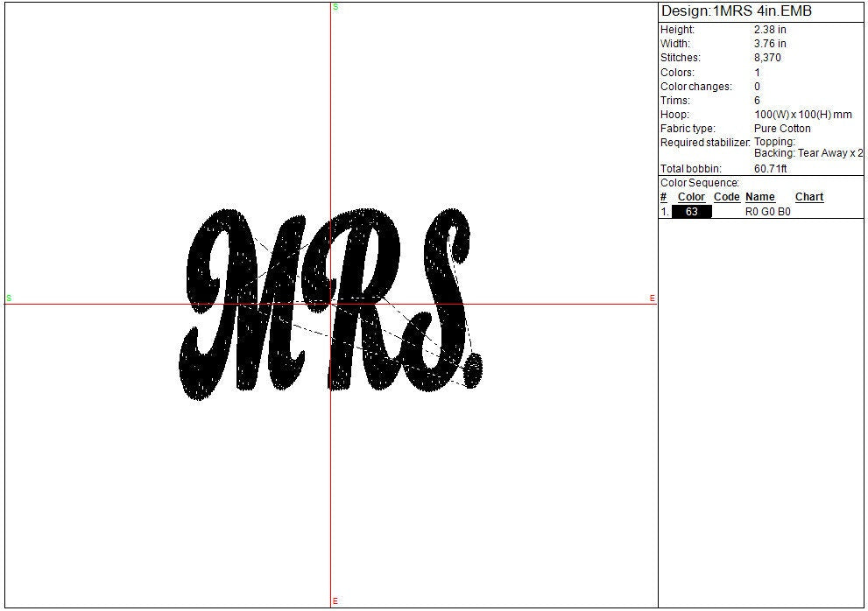Viewport: 868px width, 611px height.
Task: Click the period dot after the letter S
Action: [x=473, y=370]
